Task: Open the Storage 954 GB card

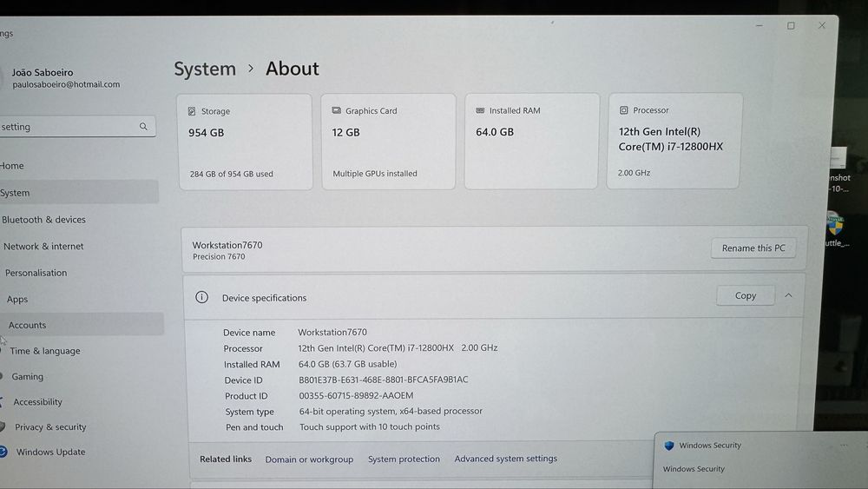Action: [245, 142]
